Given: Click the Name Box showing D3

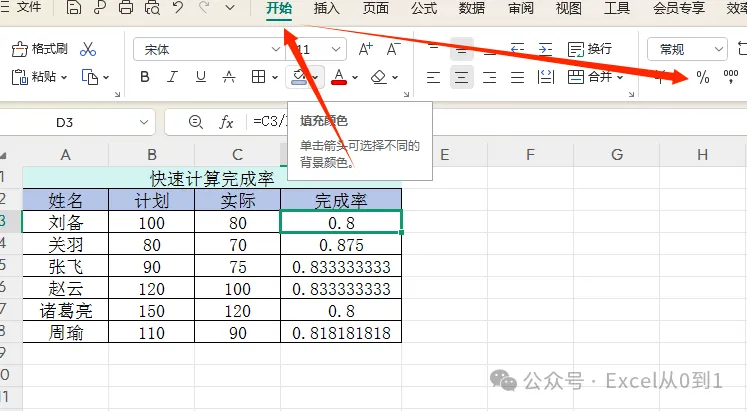Looking at the screenshot, I should (65, 122).
